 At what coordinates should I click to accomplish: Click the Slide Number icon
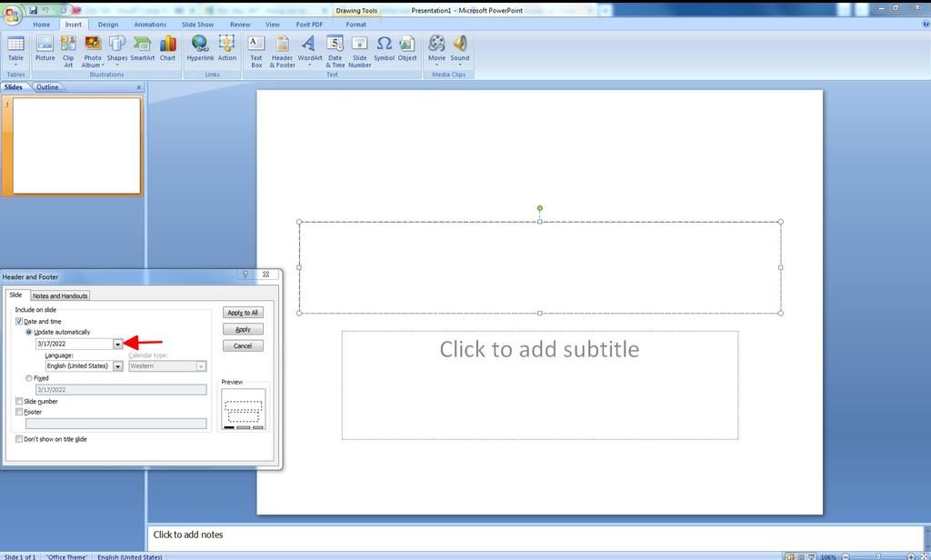coord(360,44)
